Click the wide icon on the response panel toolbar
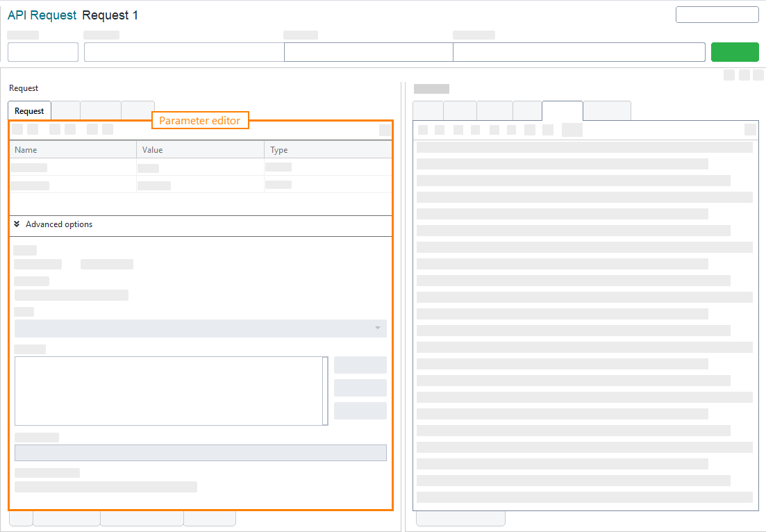The image size is (766, 532). [572, 130]
